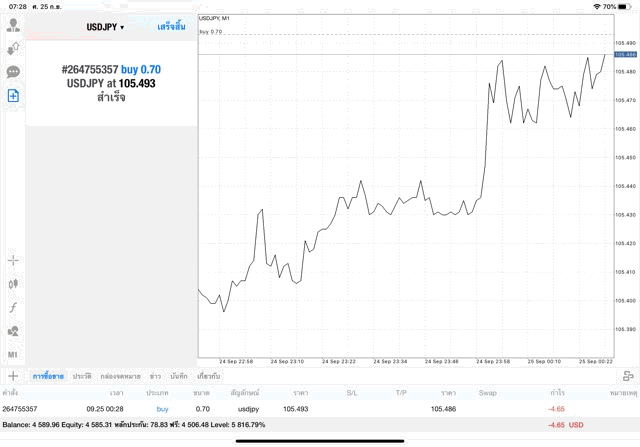Open the quotes up-down arrows icon
The image size is (640, 447).
13,48
